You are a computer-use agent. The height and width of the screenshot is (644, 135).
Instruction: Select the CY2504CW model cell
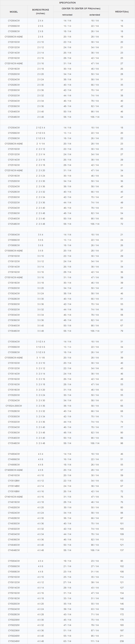pos(14,128)
